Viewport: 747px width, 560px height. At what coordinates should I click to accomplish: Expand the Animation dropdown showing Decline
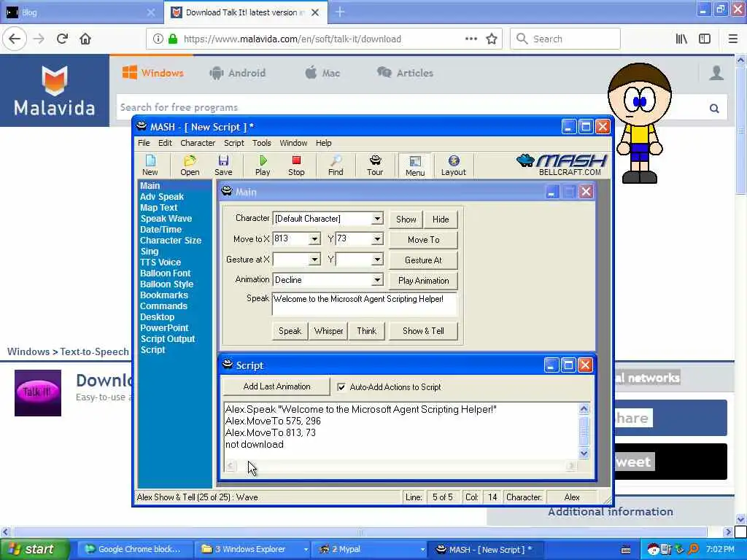(377, 279)
